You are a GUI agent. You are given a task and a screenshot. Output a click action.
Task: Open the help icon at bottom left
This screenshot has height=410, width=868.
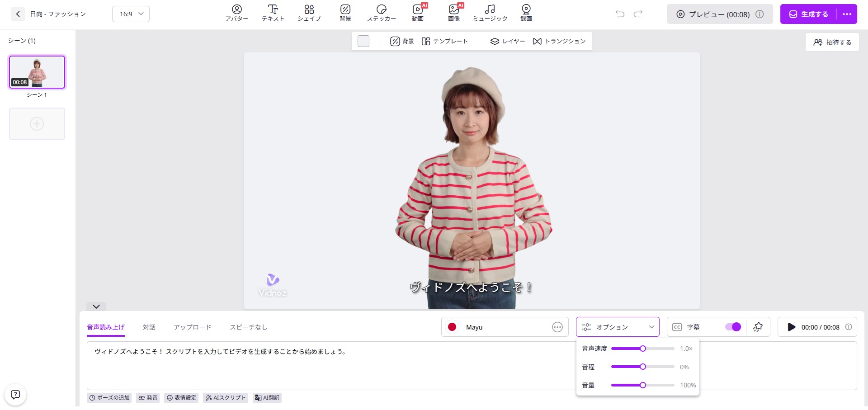15,395
